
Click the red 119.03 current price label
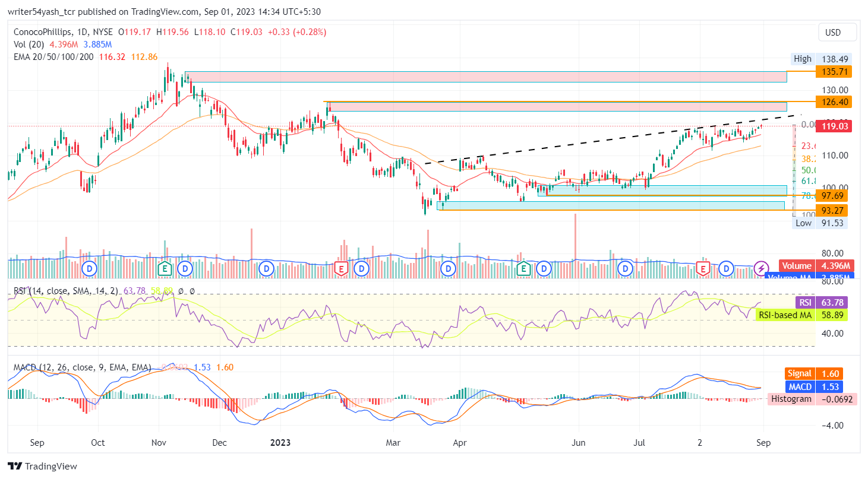[834, 126]
